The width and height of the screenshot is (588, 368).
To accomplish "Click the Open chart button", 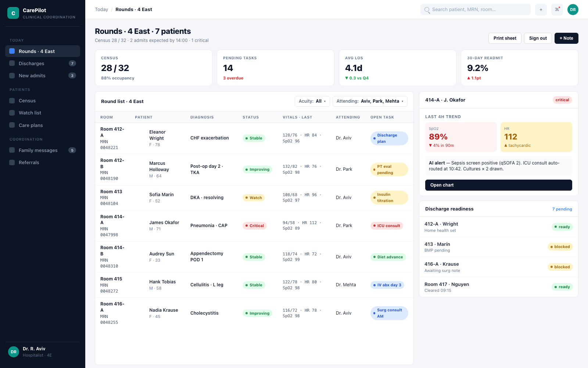I will [x=499, y=185].
